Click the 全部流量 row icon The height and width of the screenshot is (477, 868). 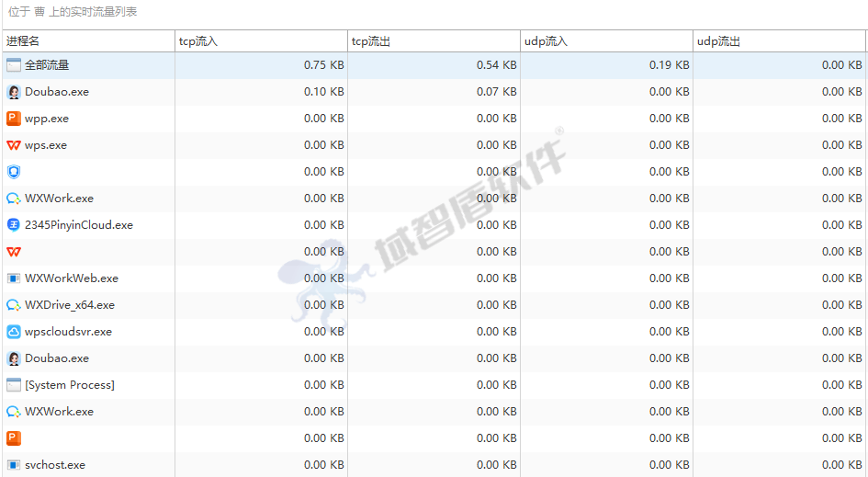click(14, 65)
